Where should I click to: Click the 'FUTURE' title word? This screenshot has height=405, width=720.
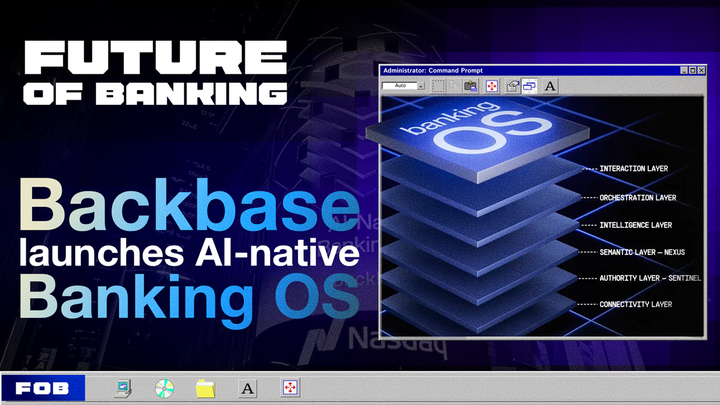[156, 57]
